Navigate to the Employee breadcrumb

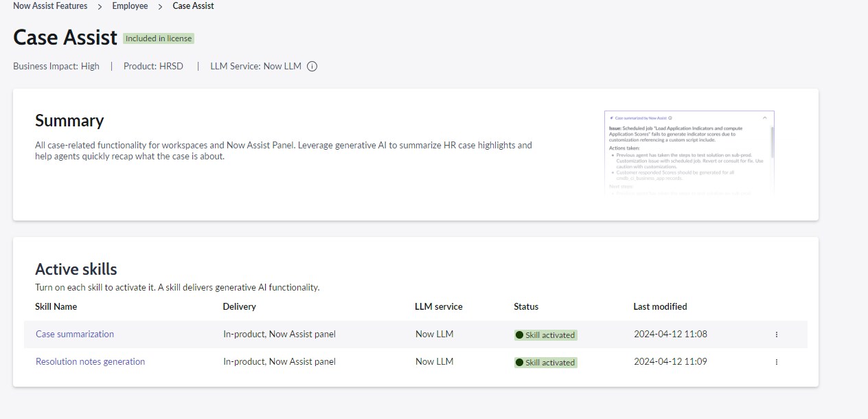click(130, 6)
